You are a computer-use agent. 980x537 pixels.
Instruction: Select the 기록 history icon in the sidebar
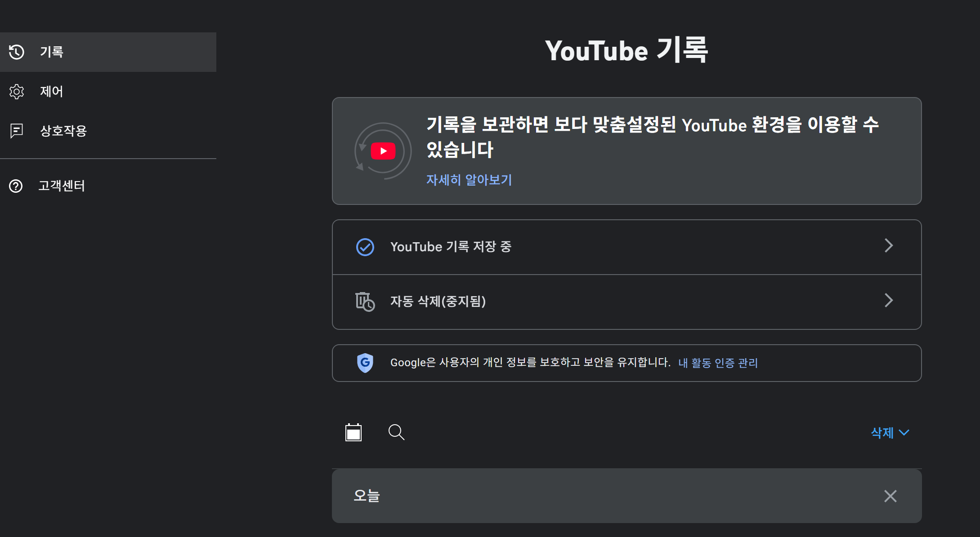pos(17,52)
